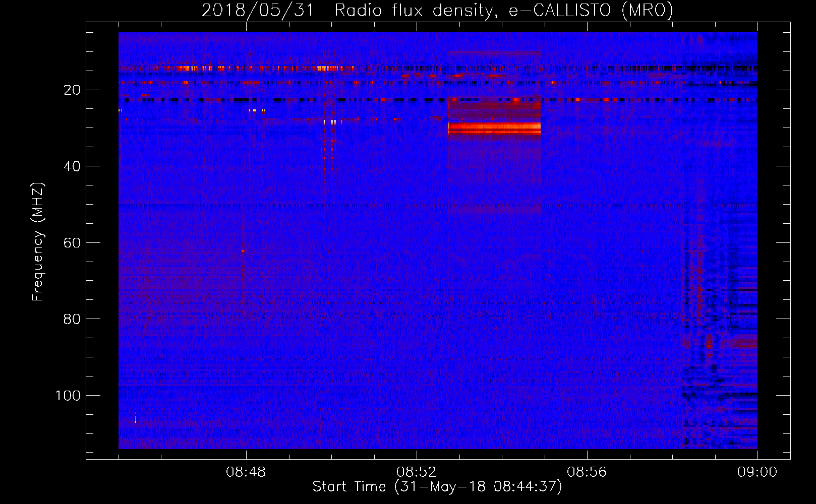
Task: Click the '08:48' time tick label
Action: tap(246, 472)
